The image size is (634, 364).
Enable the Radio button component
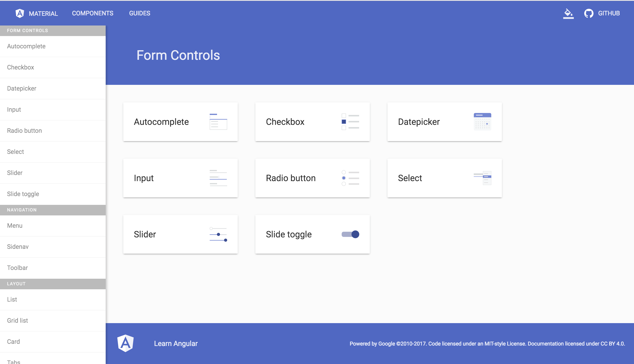click(312, 178)
